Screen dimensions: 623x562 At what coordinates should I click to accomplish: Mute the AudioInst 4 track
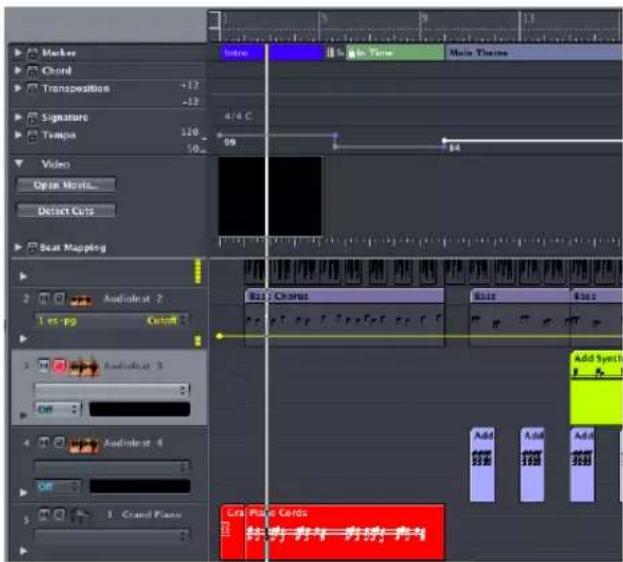[44, 442]
